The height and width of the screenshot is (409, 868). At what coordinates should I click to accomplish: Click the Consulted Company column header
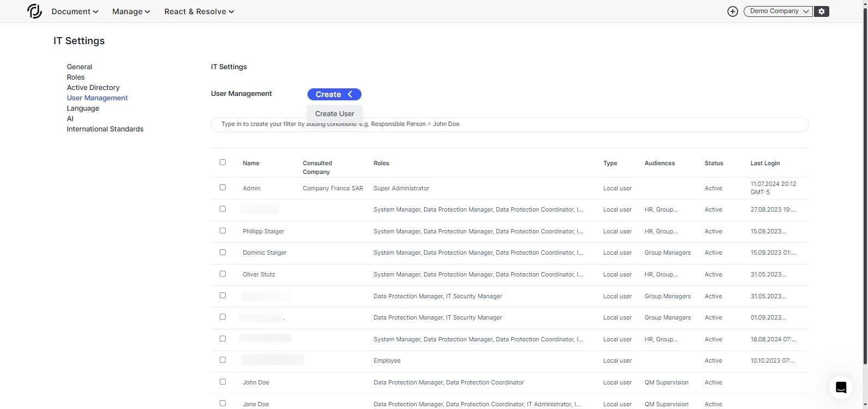coord(317,167)
